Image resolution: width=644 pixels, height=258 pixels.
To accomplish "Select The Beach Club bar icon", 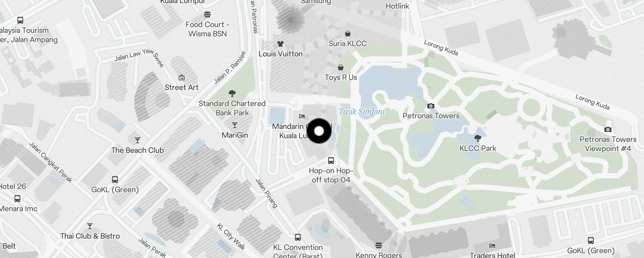I will 137,140.
